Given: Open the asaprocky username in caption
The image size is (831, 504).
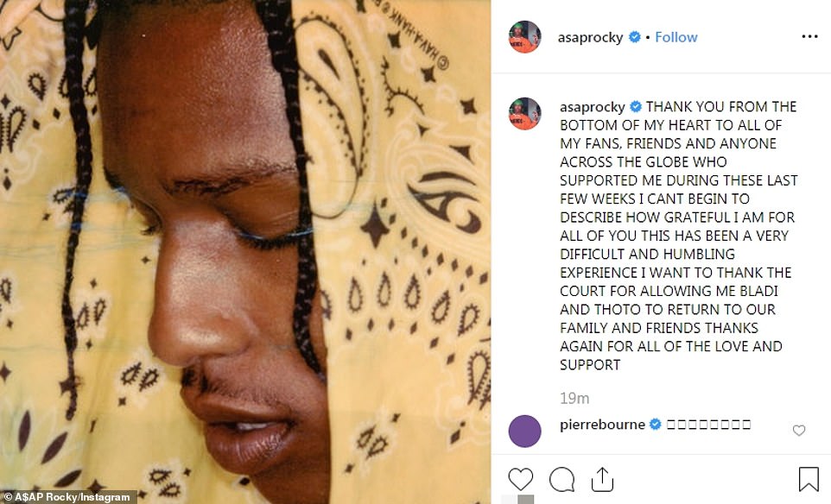Looking at the screenshot, I should [x=592, y=107].
